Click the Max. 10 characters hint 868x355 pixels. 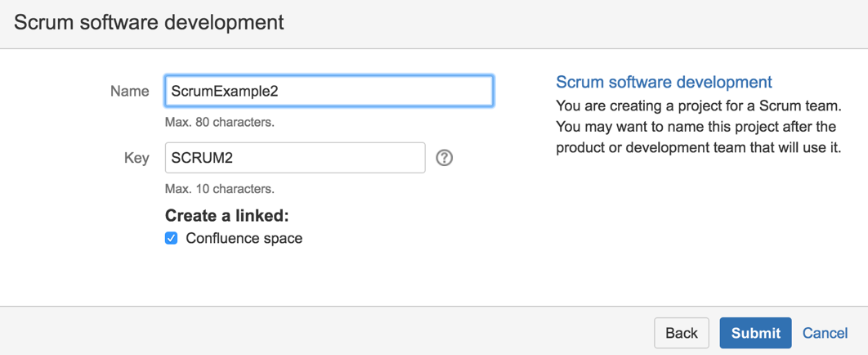[x=220, y=189]
